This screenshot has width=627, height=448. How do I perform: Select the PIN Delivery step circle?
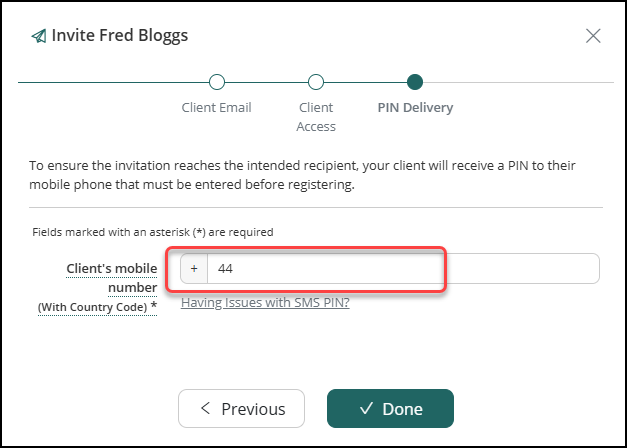[x=415, y=82]
